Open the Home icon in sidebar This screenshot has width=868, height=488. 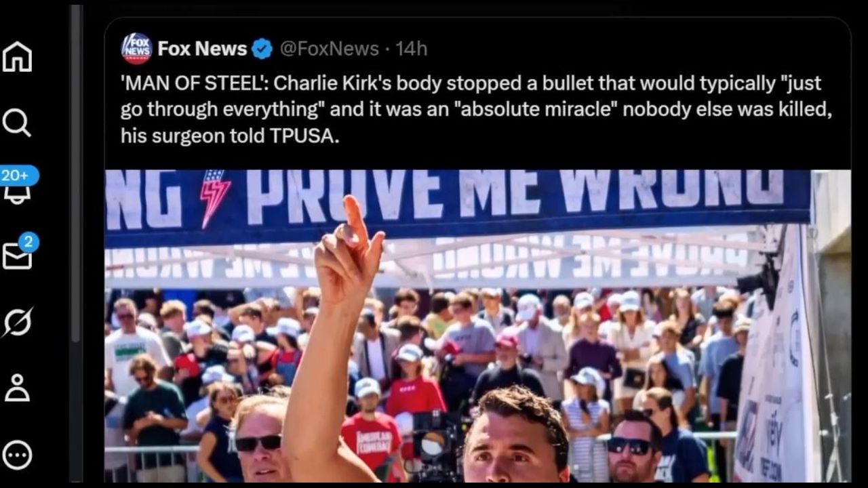[17, 57]
